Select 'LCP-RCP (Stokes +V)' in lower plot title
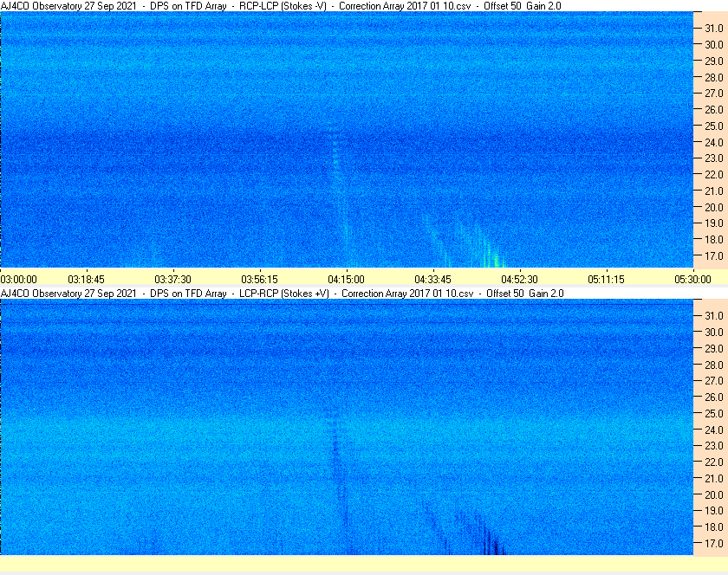 tap(284, 294)
